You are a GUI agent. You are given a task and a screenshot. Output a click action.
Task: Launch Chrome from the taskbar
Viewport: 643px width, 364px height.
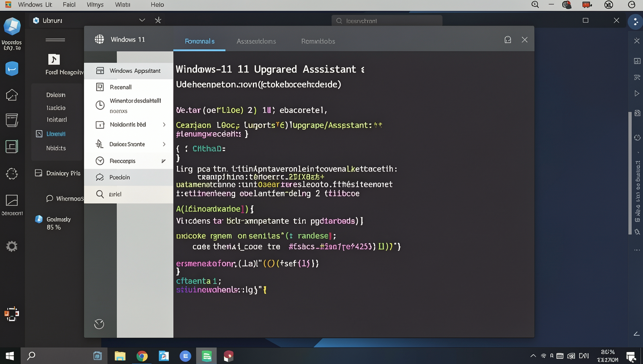[142, 356]
